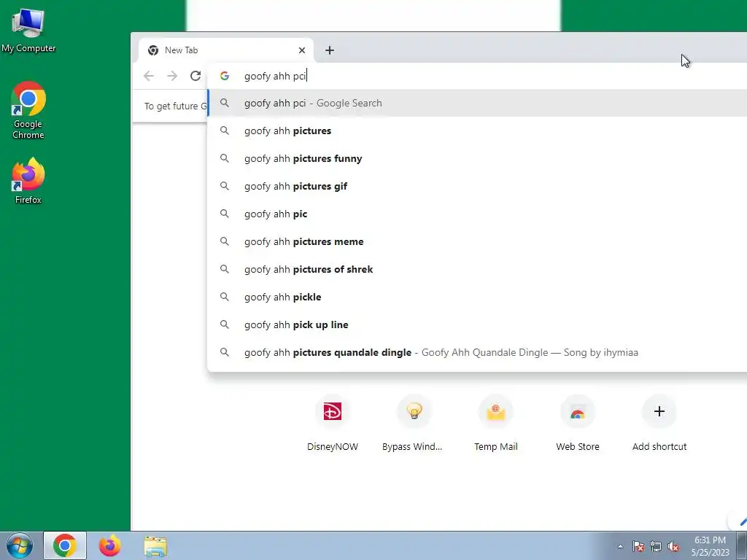
Task: Click Firefox in the taskbar
Action: [x=110, y=545]
